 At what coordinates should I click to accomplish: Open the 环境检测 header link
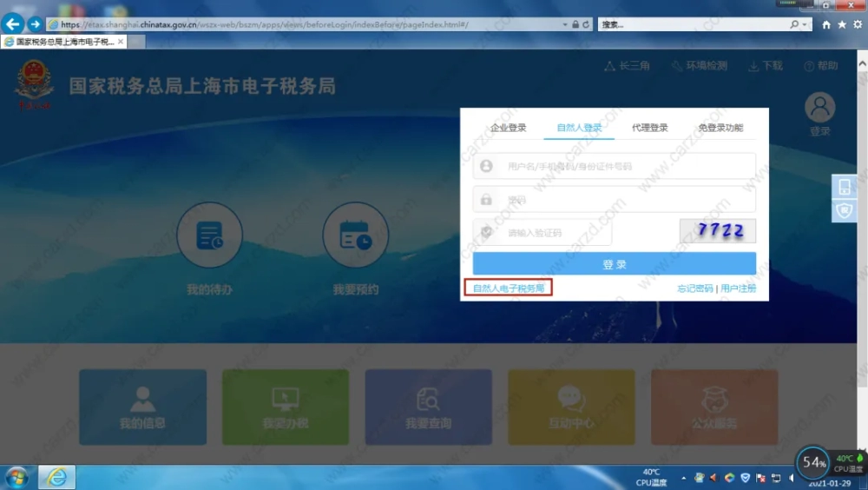coord(699,66)
